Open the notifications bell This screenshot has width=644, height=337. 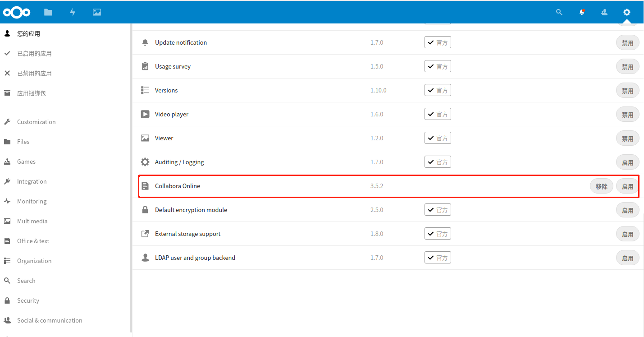point(581,12)
